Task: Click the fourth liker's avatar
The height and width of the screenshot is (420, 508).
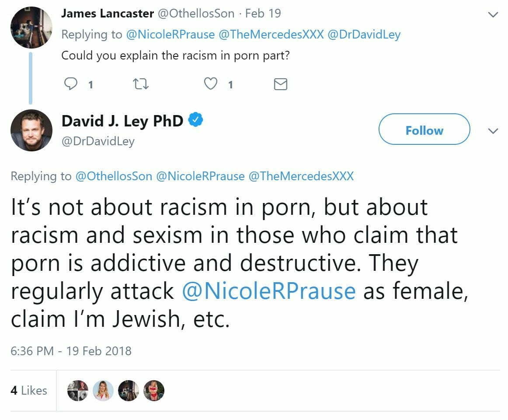Action: pyautogui.click(x=153, y=390)
